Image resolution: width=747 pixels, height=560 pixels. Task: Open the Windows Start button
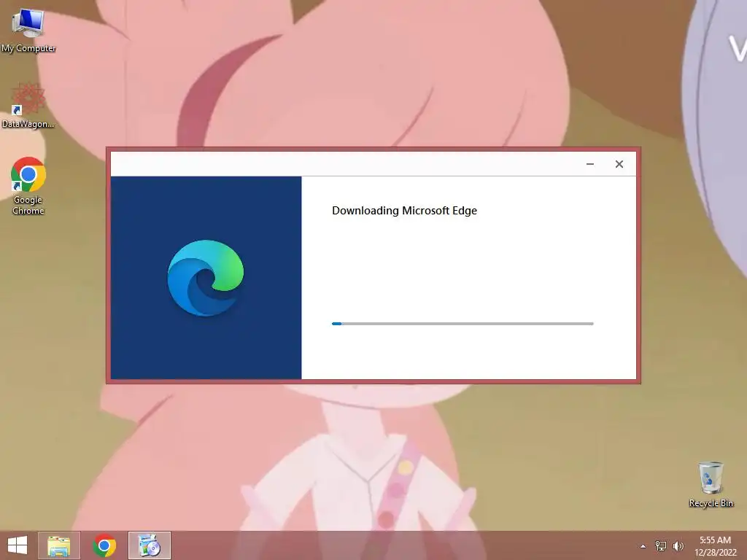point(18,545)
